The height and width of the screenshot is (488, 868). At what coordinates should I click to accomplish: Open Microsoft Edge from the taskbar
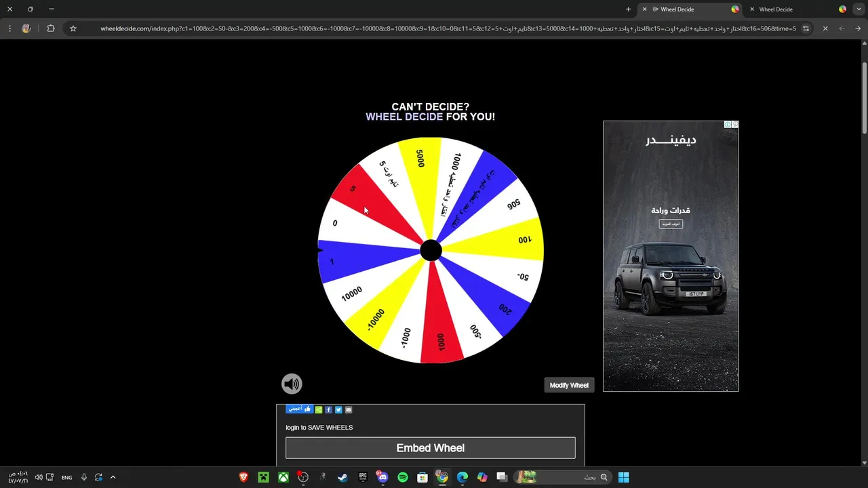(462, 477)
